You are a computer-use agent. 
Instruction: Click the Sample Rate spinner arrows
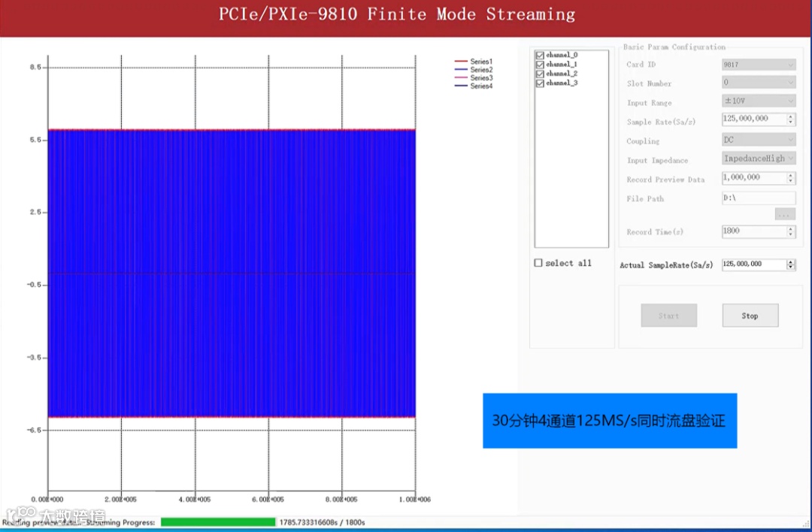coord(791,119)
